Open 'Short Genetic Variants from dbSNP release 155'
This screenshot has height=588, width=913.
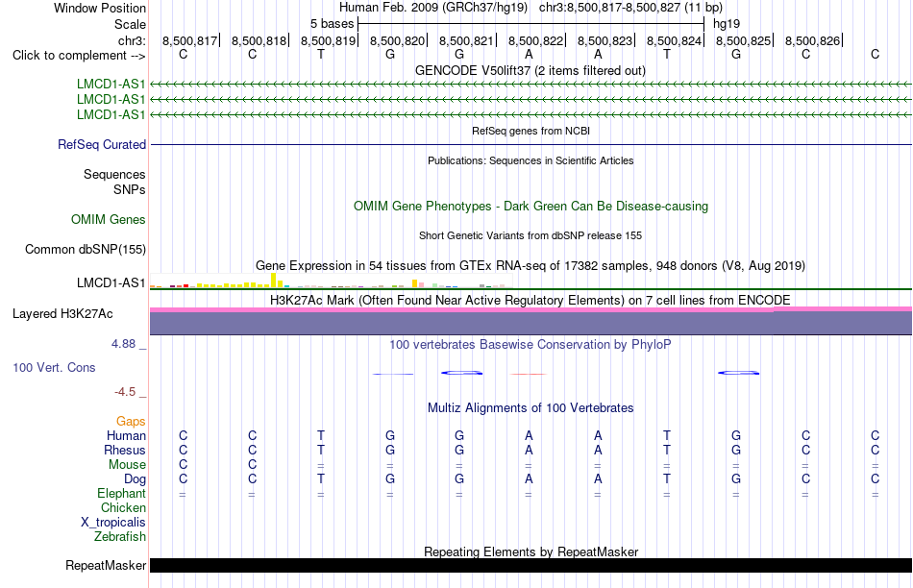click(531, 235)
